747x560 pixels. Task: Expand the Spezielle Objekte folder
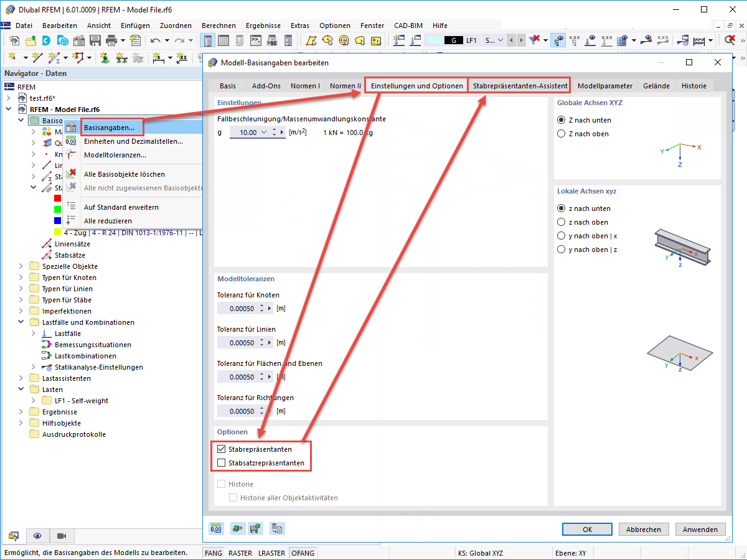[21, 266]
